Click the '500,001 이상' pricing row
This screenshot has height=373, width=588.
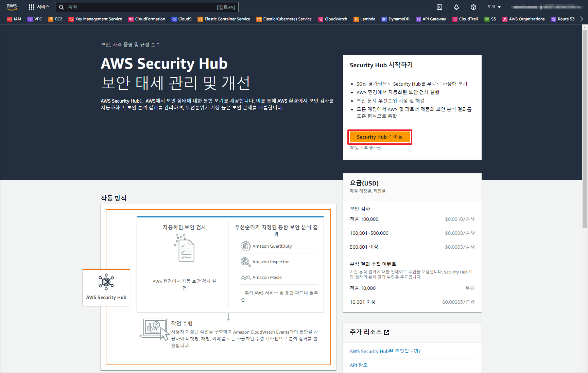click(412, 247)
